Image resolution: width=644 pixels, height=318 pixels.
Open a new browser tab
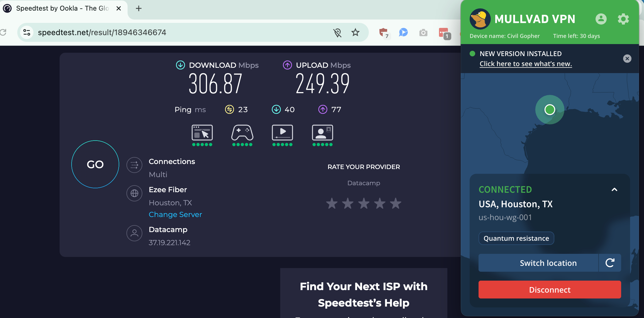138,8
